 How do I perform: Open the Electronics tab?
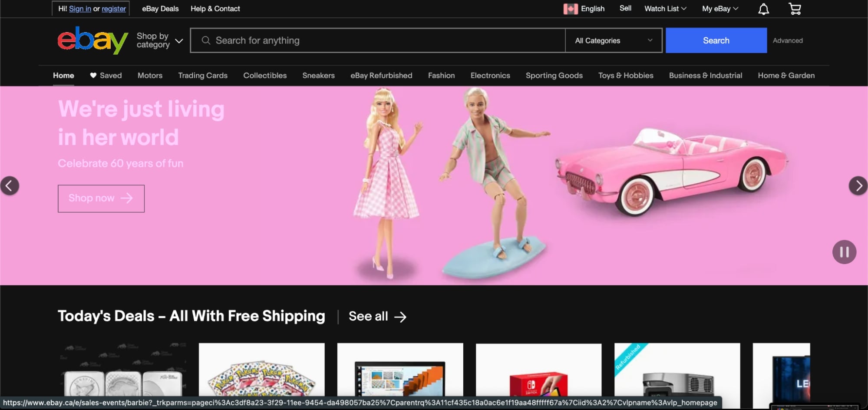490,76
